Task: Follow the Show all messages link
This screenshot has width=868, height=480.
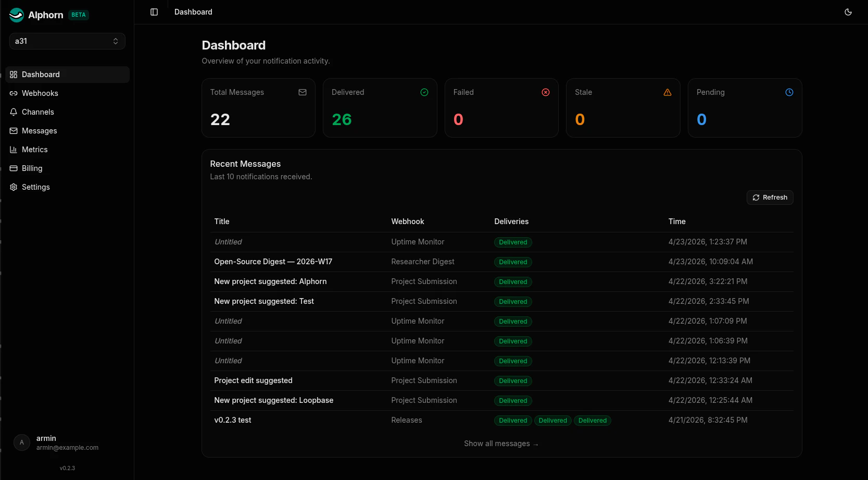Action: tap(501, 444)
